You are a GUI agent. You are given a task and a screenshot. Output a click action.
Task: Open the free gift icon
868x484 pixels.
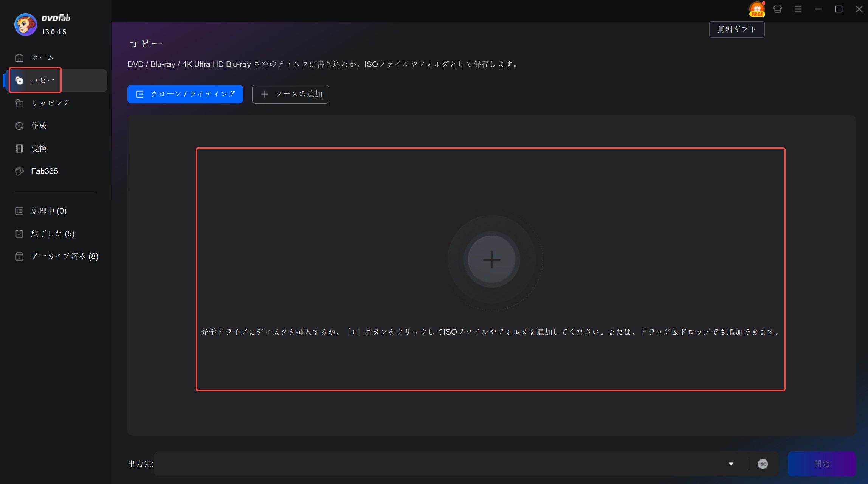(x=757, y=9)
